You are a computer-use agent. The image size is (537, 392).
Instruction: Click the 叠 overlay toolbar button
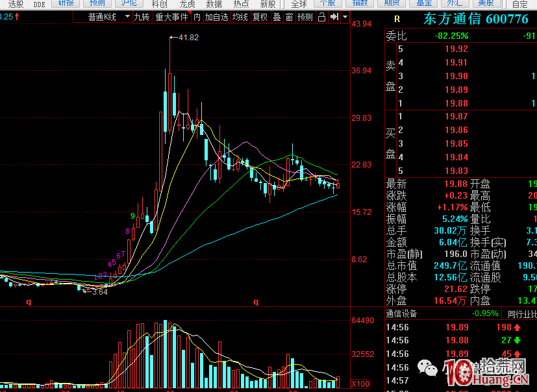pyautogui.click(x=277, y=17)
